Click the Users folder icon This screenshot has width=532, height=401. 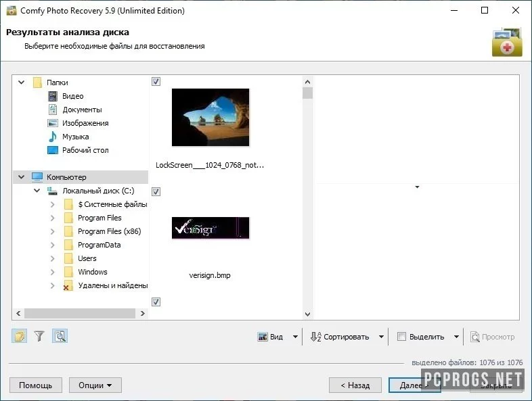(68, 258)
